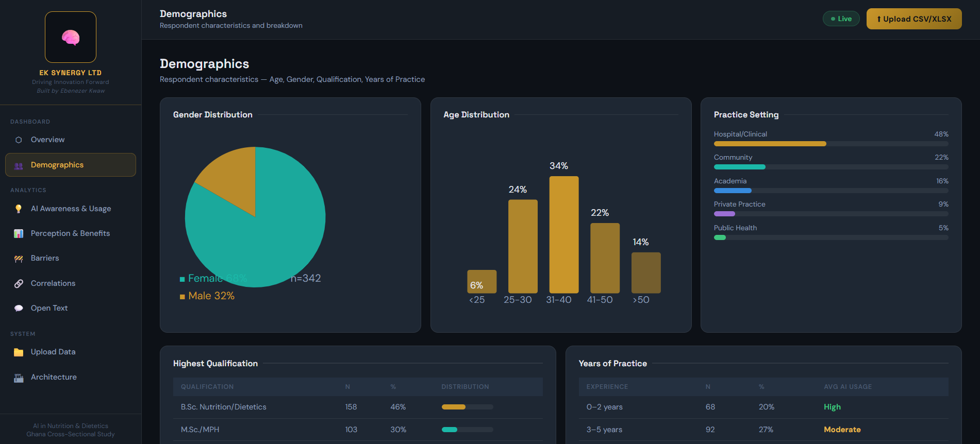The height and width of the screenshot is (444, 980).
Task: Click the Public Health progress bar
Action: 831,237
